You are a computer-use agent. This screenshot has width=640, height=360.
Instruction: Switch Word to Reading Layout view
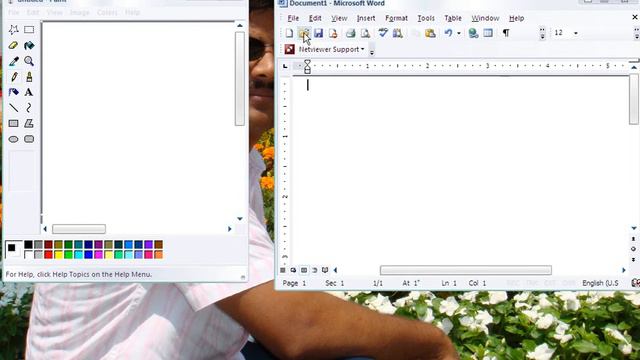coord(325,270)
